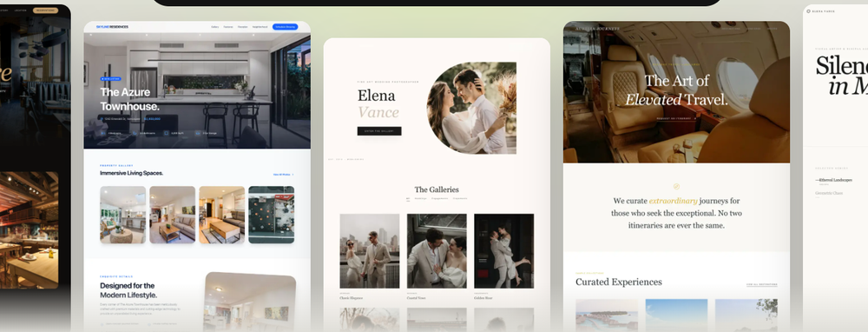
Task: Click the bedrooms icon in the townhouse stats
Action: [103, 134]
